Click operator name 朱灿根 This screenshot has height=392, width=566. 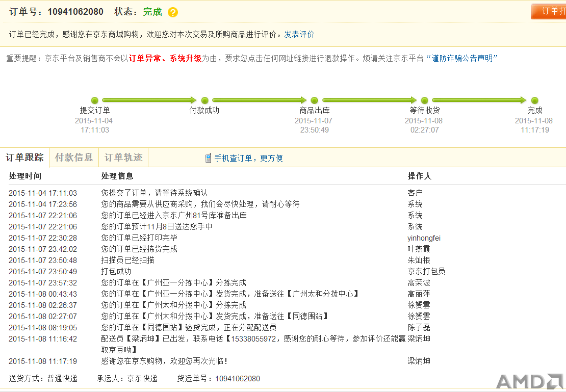point(419,260)
